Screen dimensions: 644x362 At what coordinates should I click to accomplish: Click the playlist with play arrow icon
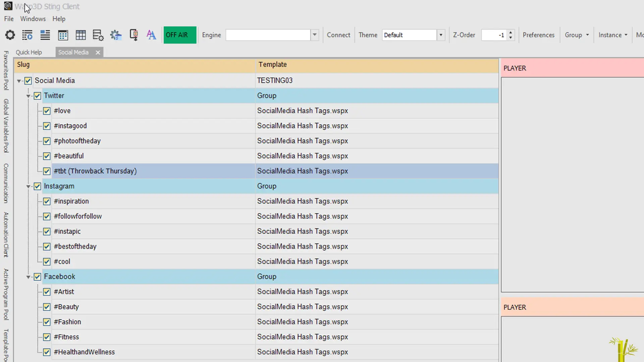27,35
